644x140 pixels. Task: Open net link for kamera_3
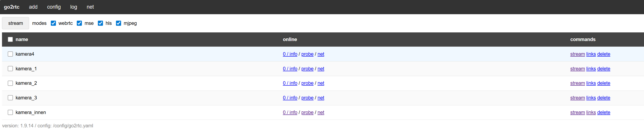(321, 98)
